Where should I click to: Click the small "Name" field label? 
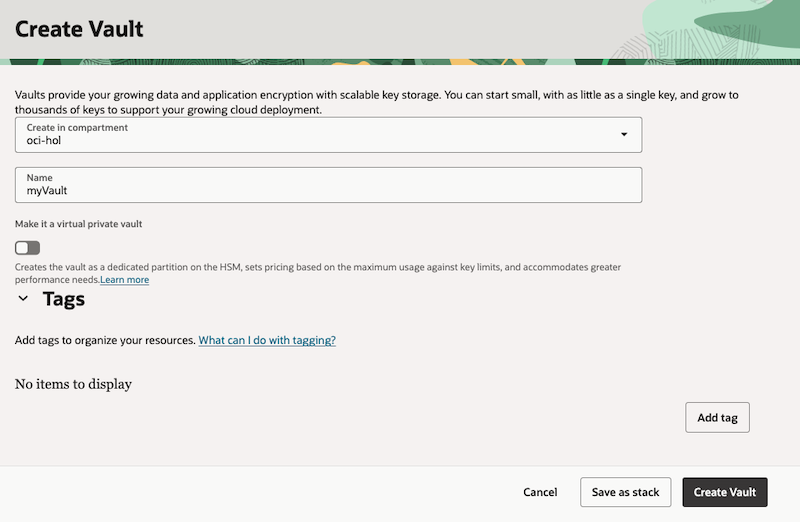pos(39,177)
